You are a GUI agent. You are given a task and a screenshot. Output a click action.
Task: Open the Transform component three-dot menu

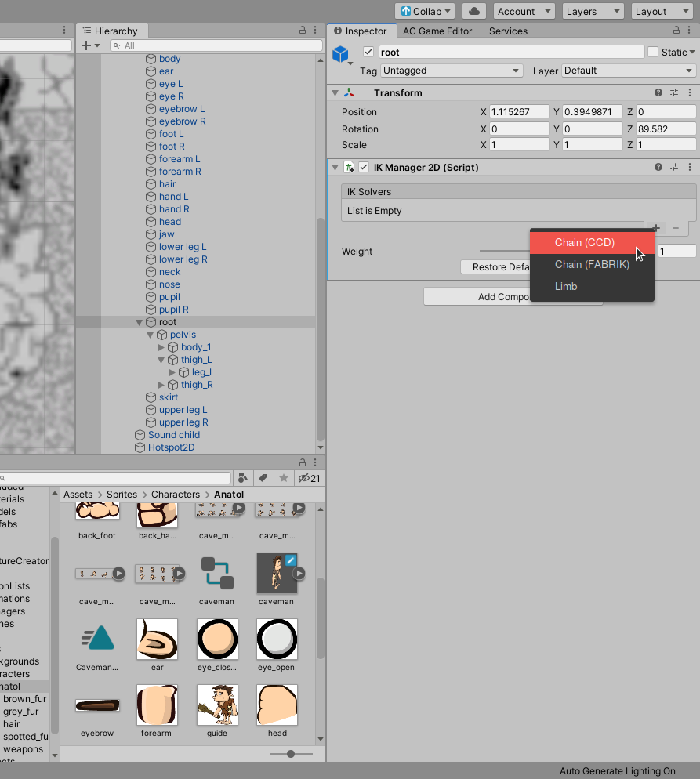(690, 93)
